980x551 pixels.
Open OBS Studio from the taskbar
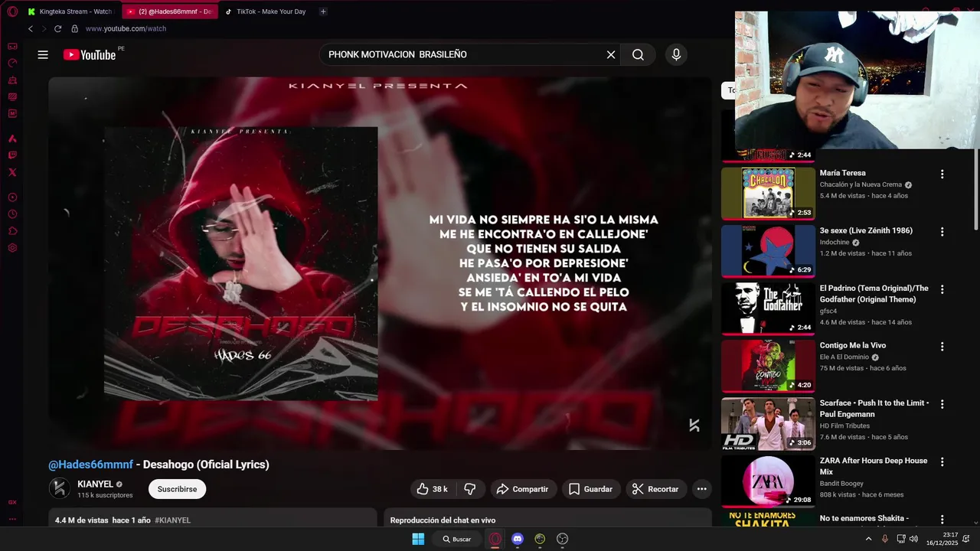point(563,539)
